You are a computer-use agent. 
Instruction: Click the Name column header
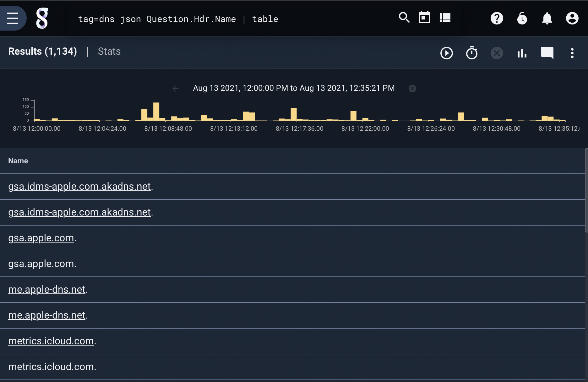[18, 161]
